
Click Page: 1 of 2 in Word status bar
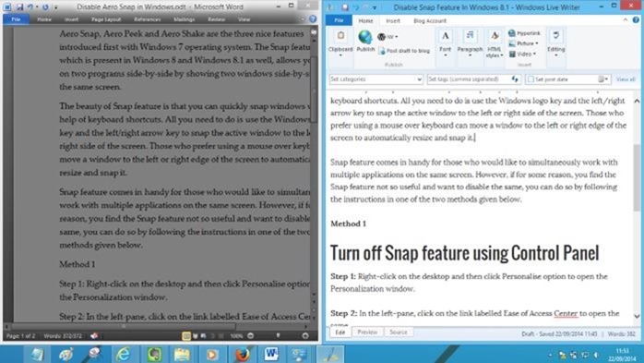click(20, 336)
